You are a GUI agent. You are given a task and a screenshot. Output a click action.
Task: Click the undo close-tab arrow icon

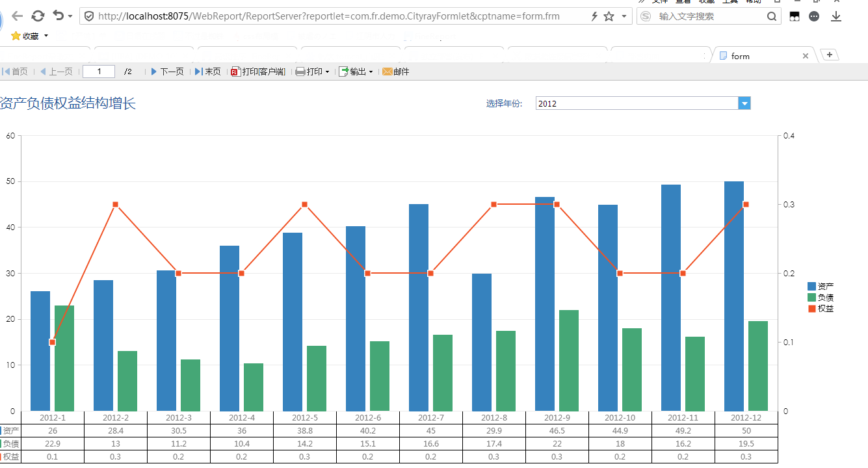(59, 16)
